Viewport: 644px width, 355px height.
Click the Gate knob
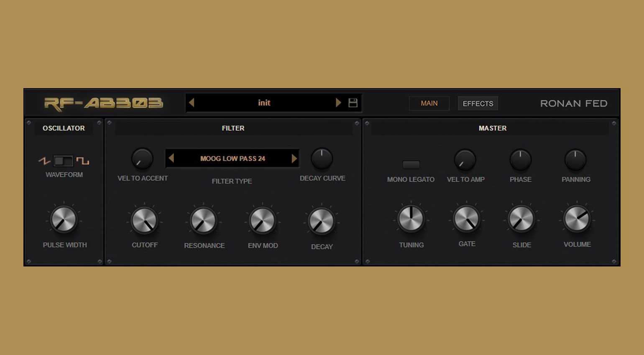pyautogui.click(x=466, y=219)
